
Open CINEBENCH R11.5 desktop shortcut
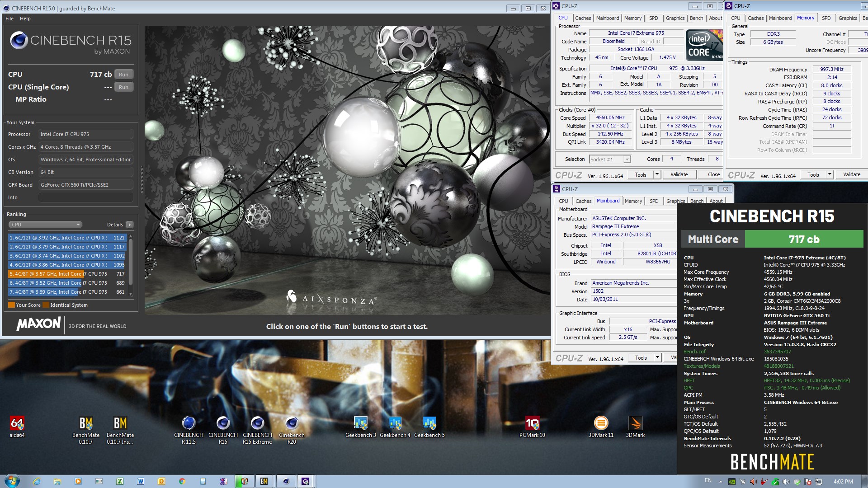[189, 430]
